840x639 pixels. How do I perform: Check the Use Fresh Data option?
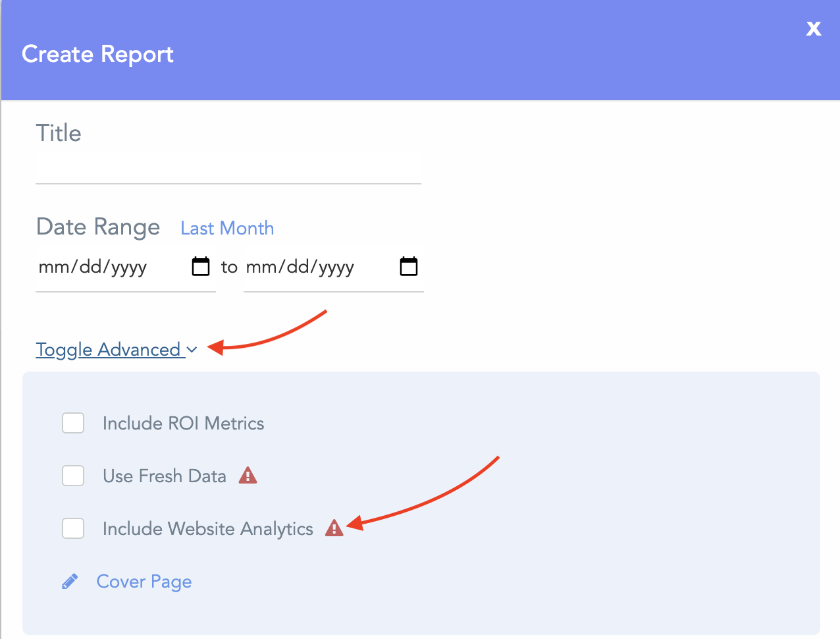click(x=73, y=476)
